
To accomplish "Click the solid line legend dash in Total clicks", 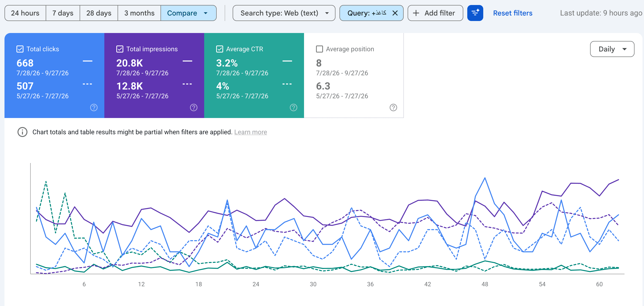I will point(88,61).
